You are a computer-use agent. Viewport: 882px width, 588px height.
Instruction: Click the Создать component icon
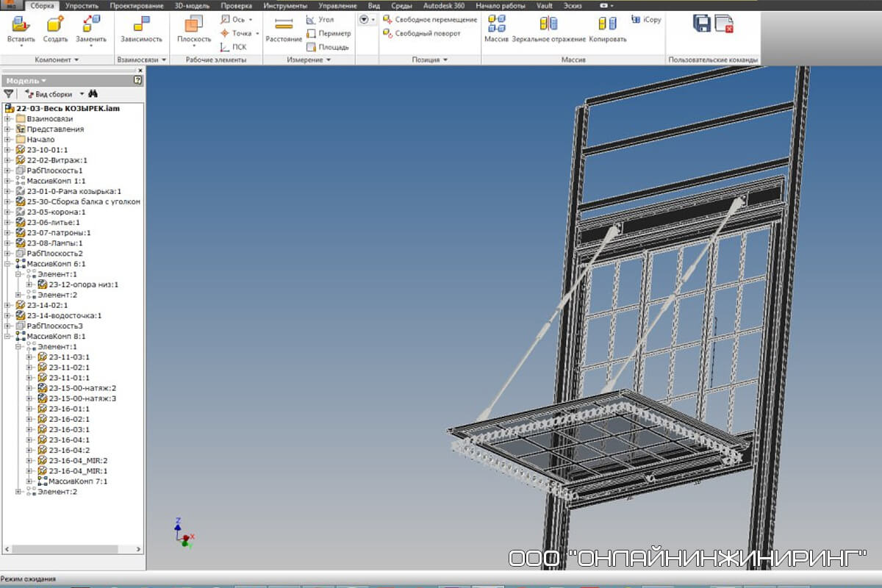(55, 24)
